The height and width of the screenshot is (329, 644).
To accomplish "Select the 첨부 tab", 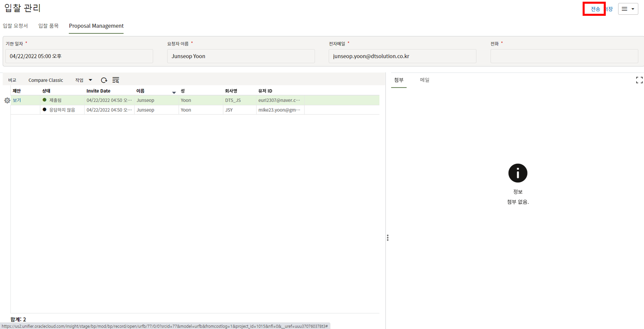I will [x=398, y=80].
